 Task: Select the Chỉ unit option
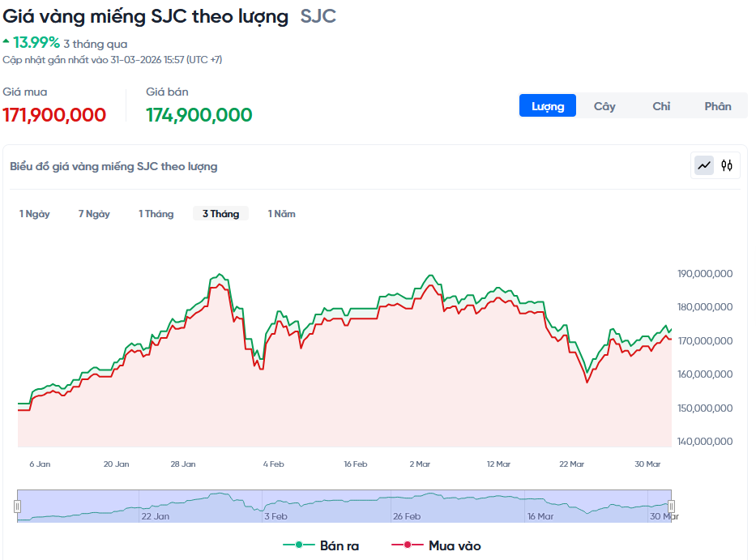[x=661, y=106]
